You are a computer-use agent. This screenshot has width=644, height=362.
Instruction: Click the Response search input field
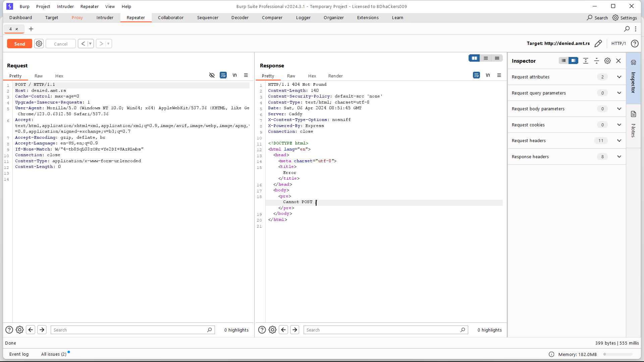382,330
